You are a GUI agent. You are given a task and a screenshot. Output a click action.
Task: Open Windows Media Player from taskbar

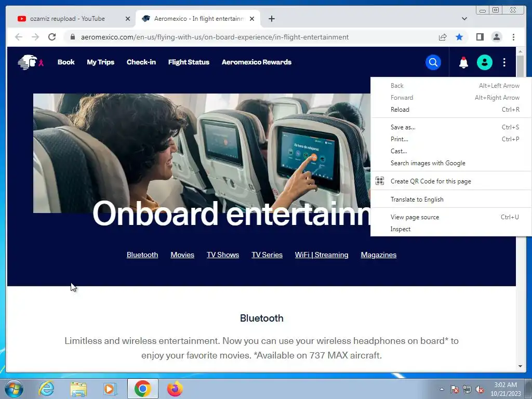point(110,389)
